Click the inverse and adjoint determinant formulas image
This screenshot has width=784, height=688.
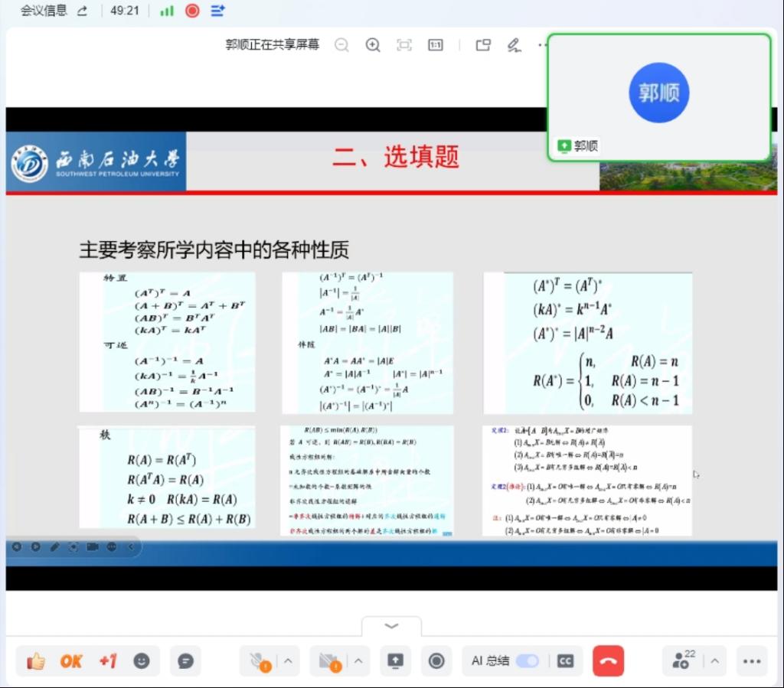tap(367, 343)
